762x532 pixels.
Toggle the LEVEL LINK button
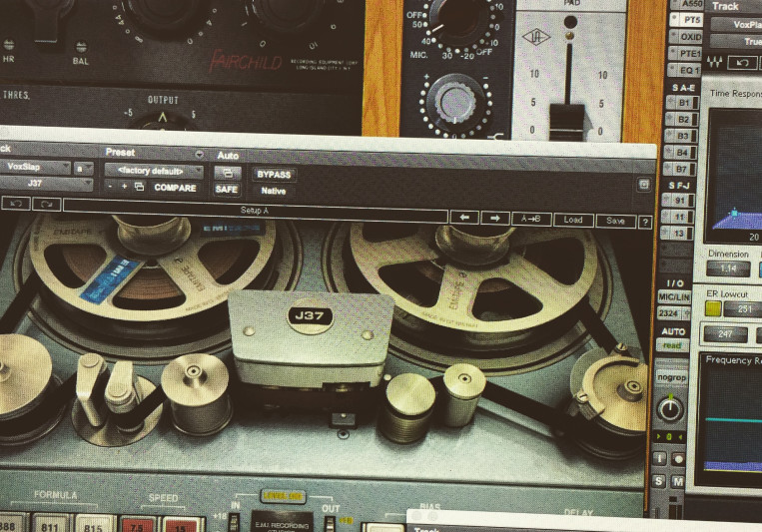tap(283, 496)
